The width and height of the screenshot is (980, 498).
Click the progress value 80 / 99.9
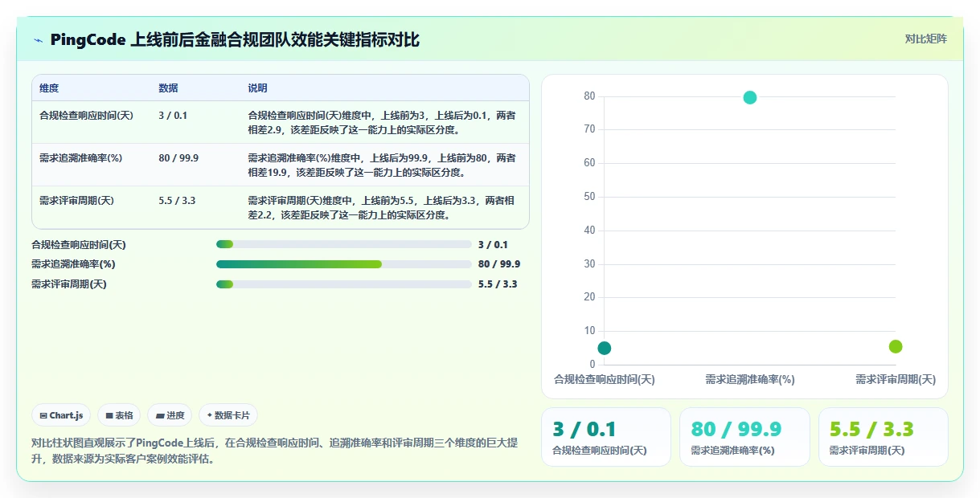[499, 264]
